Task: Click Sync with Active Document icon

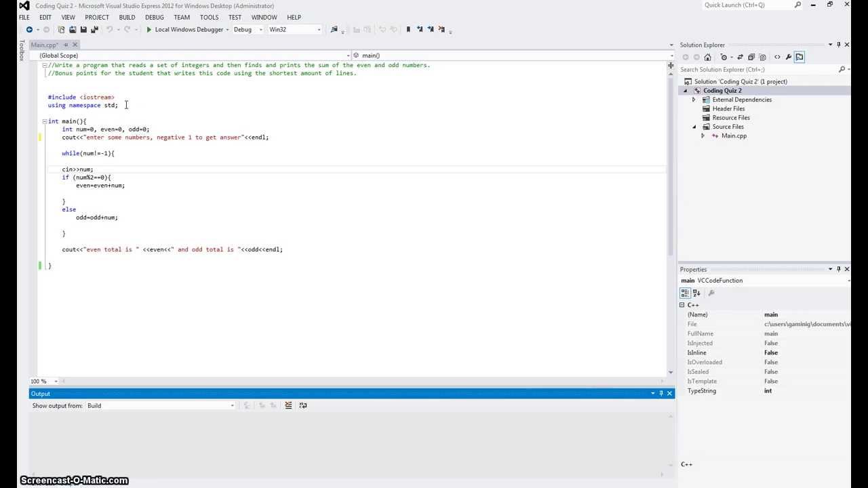Action: [x=740, y=57]
